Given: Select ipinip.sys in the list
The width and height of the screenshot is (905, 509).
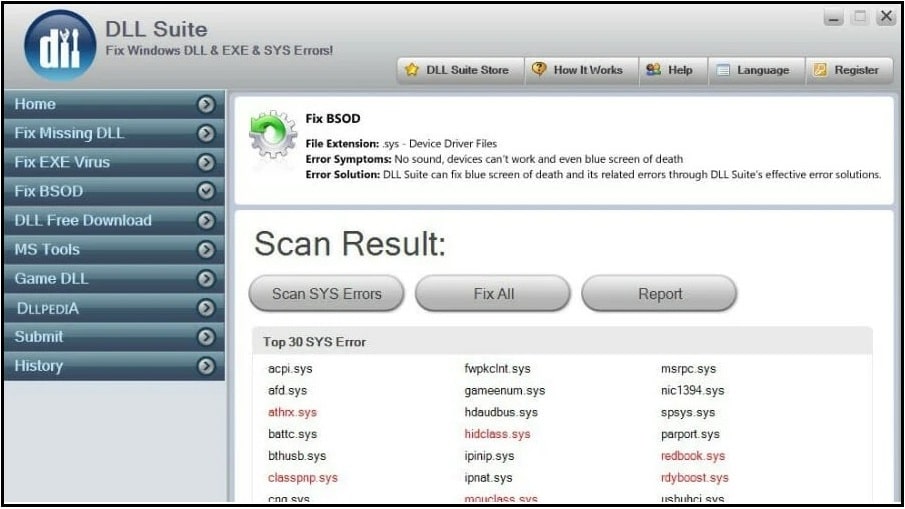Looking at the screenshot, I should pos(489,456).
